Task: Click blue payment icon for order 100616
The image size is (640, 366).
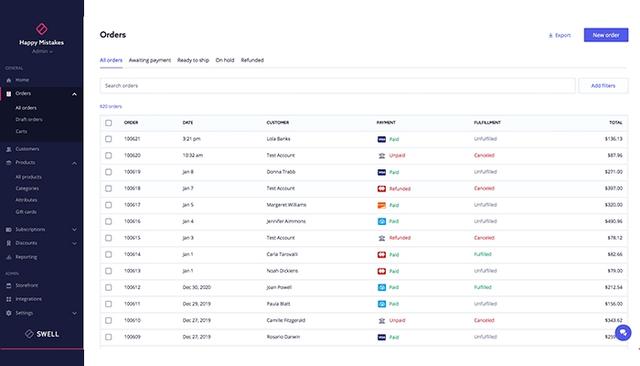Action: 382,222
